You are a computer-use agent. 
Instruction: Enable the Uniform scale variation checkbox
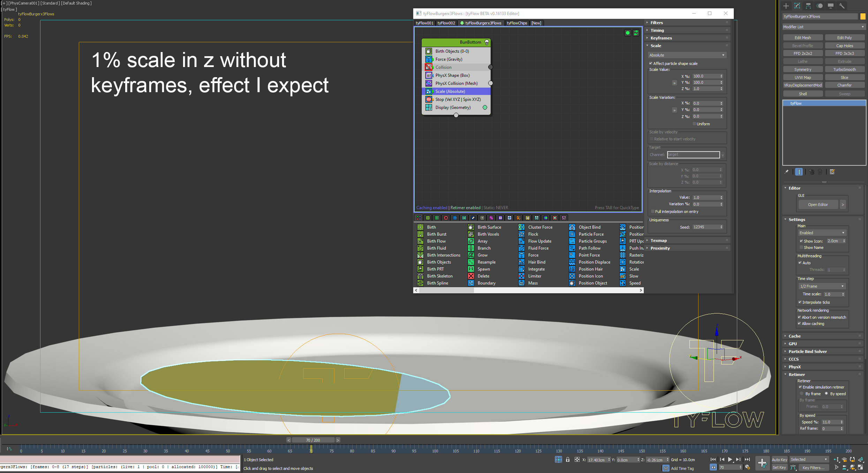(694, 124)
